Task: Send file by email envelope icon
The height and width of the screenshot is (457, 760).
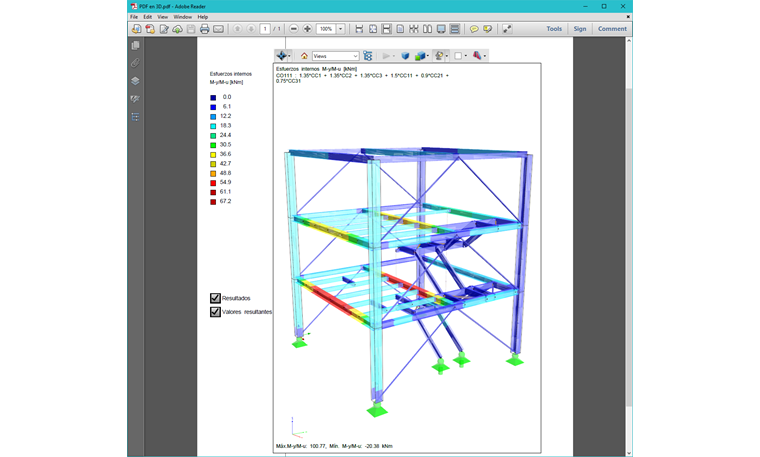Action: point(219,29)
